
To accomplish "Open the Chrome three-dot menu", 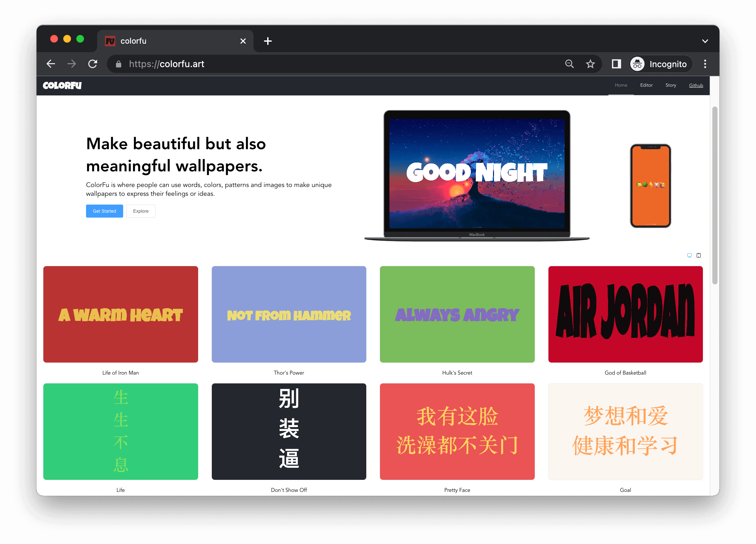I will pos(705,64).
